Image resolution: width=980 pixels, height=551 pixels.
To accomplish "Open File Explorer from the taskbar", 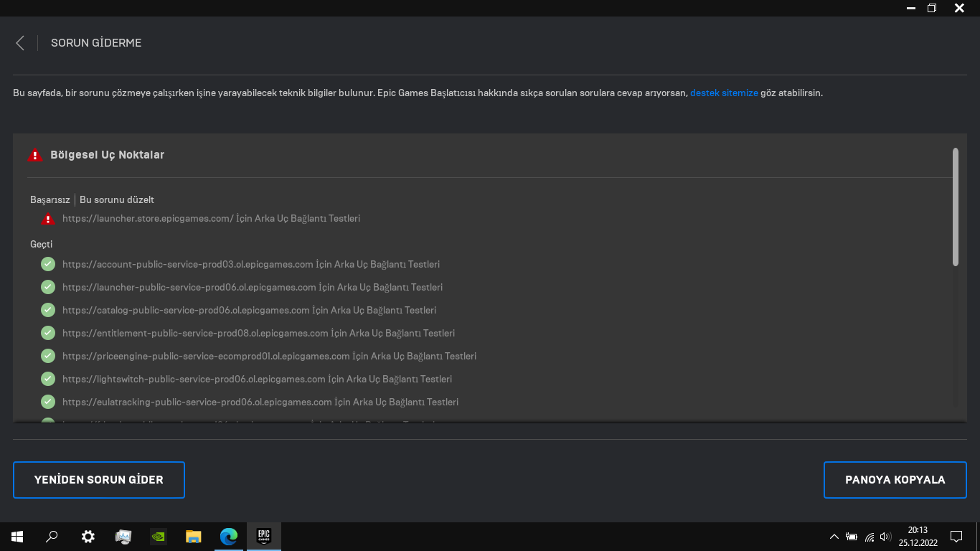I will [193, 537].
